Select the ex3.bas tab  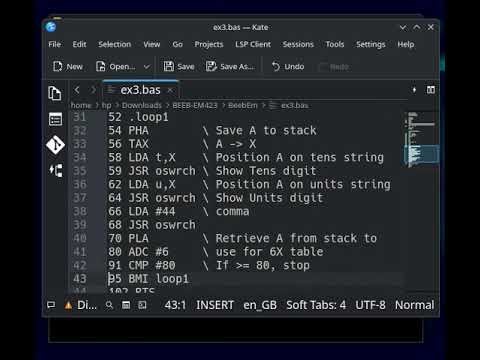(x=140, y=90)
